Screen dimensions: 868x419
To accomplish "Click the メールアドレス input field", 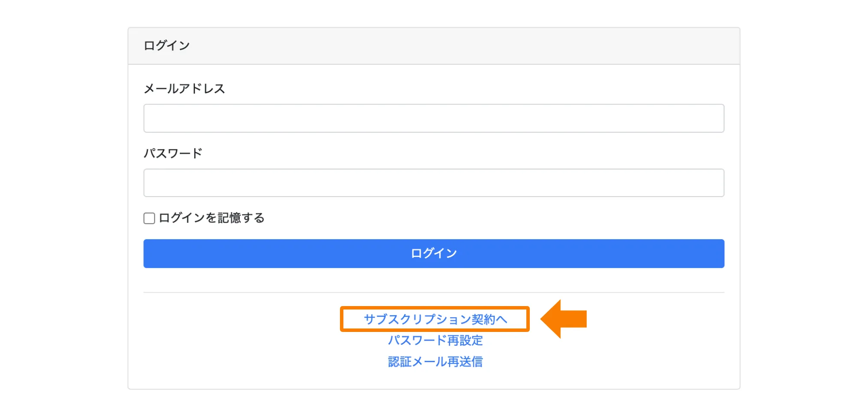I will (434, 118).
